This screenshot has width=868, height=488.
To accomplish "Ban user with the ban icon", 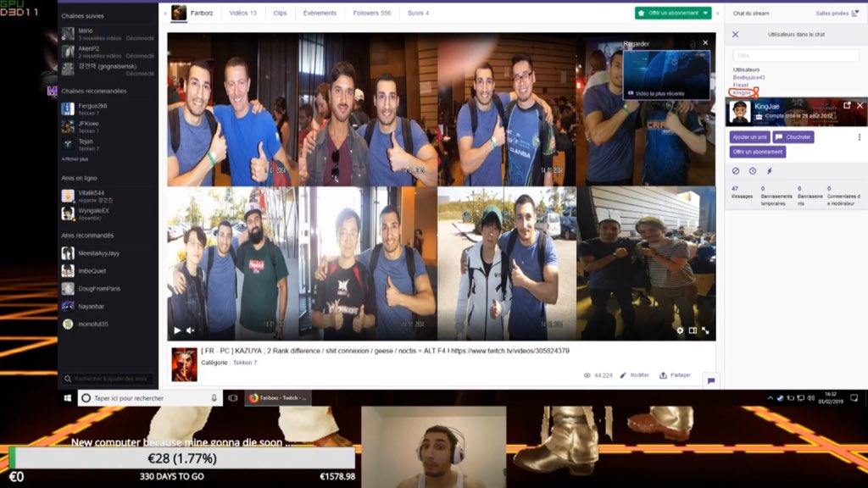I will click(736, 171).
